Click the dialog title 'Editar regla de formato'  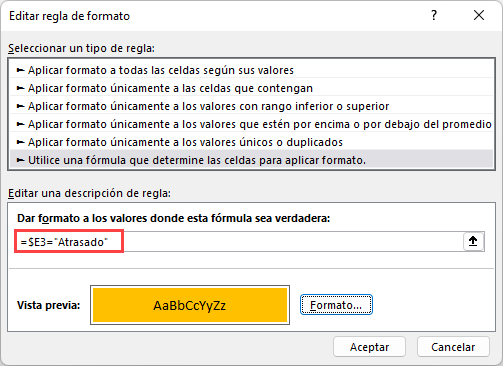point(69,16)
